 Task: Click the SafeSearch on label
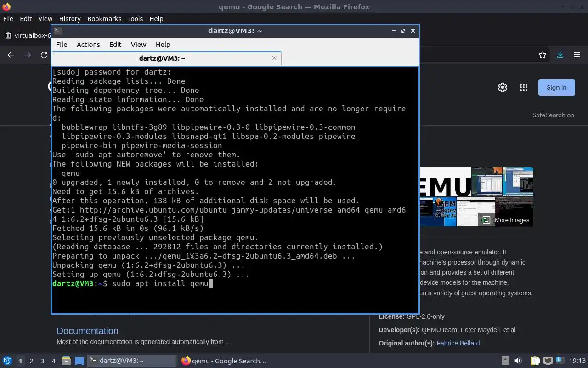[553, 115]
